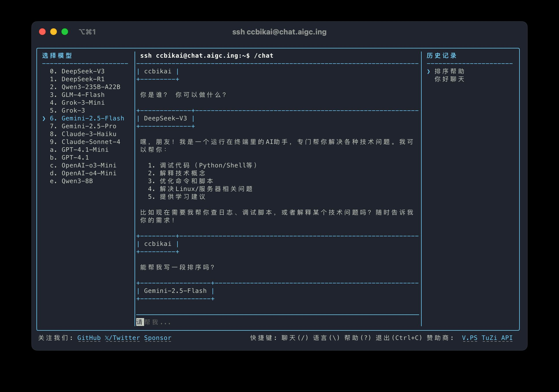Image resolution: width=559 pixels, height=392 pixels.
Task: Select model 0. DeepSeek-V3
Action: [77, 71]
